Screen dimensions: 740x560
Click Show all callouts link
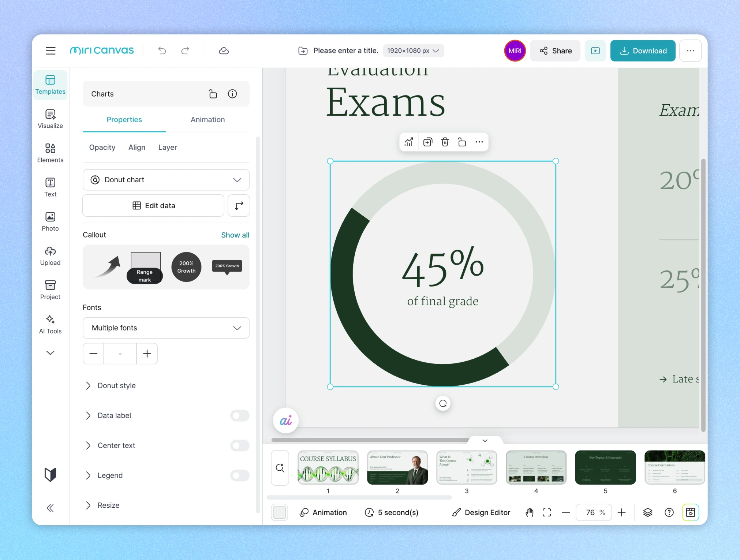(235, 235)
